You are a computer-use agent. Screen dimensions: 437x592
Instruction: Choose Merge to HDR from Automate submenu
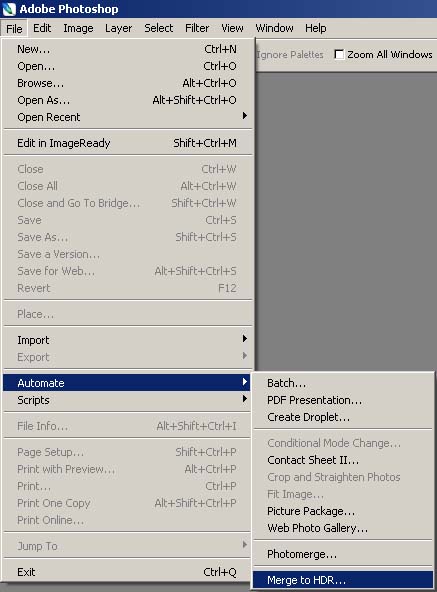click(343, 580)
